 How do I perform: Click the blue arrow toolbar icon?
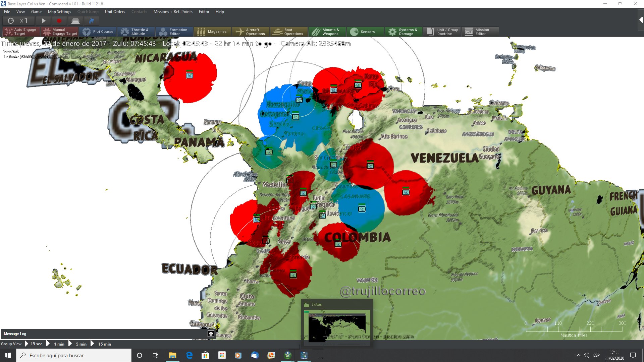[91, 21]
